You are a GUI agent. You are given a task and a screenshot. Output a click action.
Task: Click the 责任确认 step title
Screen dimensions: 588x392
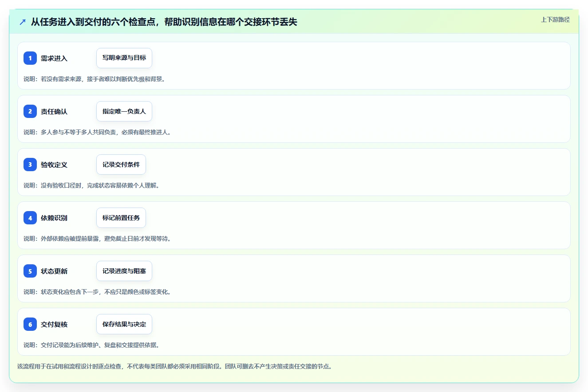[x=54, y=111]
